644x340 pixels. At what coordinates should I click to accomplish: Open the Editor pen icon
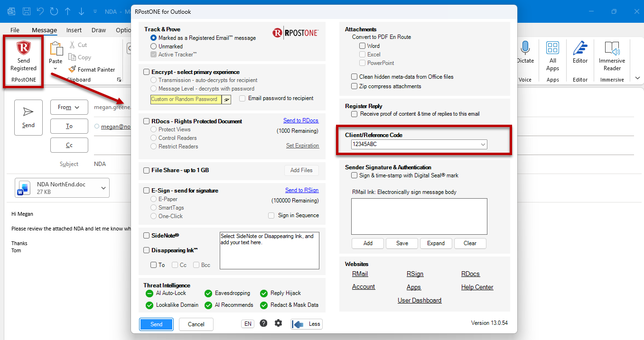pos(580,48)
